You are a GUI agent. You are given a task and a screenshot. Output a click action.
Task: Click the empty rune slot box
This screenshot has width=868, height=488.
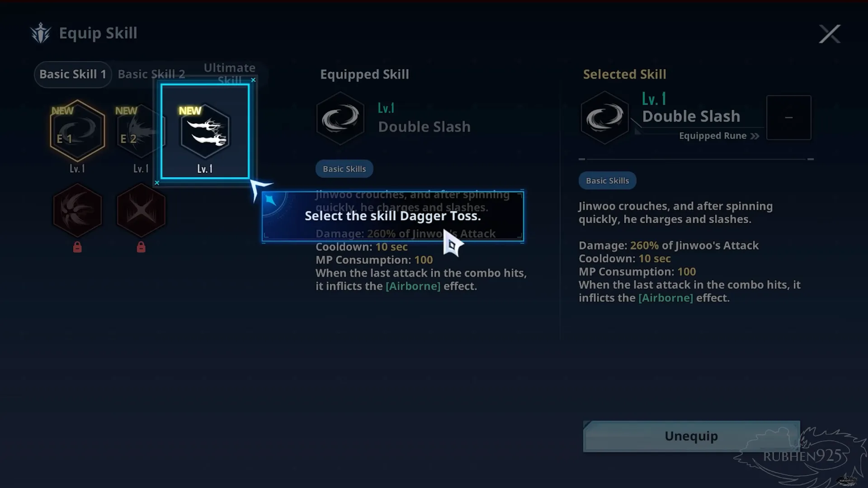pos(788,118)
